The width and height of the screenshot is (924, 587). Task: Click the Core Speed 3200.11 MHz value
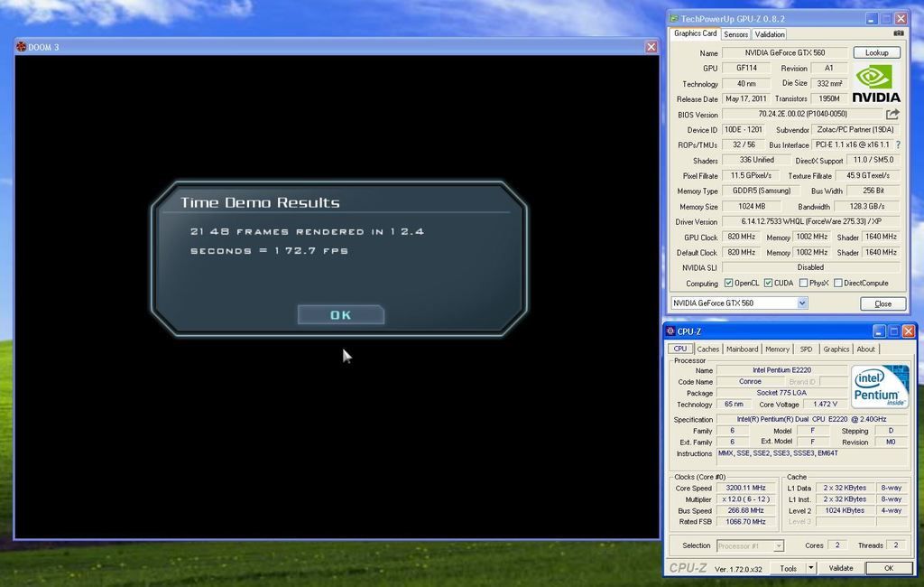click(745, 488)
